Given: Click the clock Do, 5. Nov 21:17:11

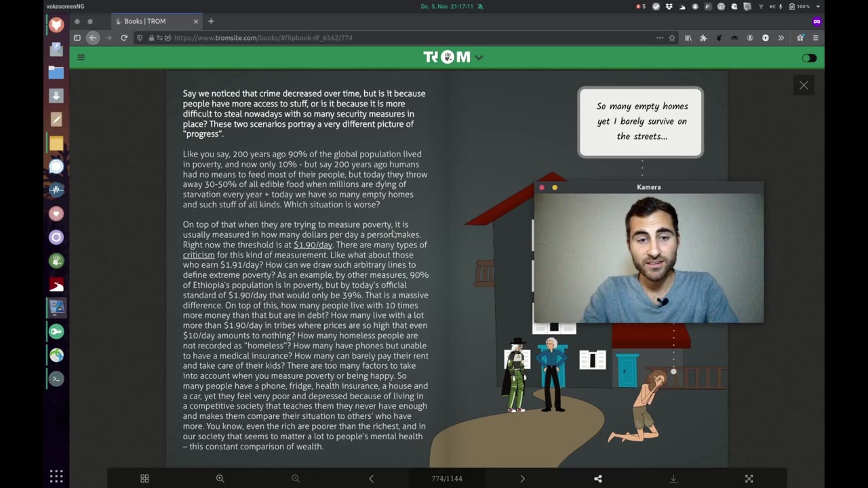Looking at the screenshot, I should (447, 6).
